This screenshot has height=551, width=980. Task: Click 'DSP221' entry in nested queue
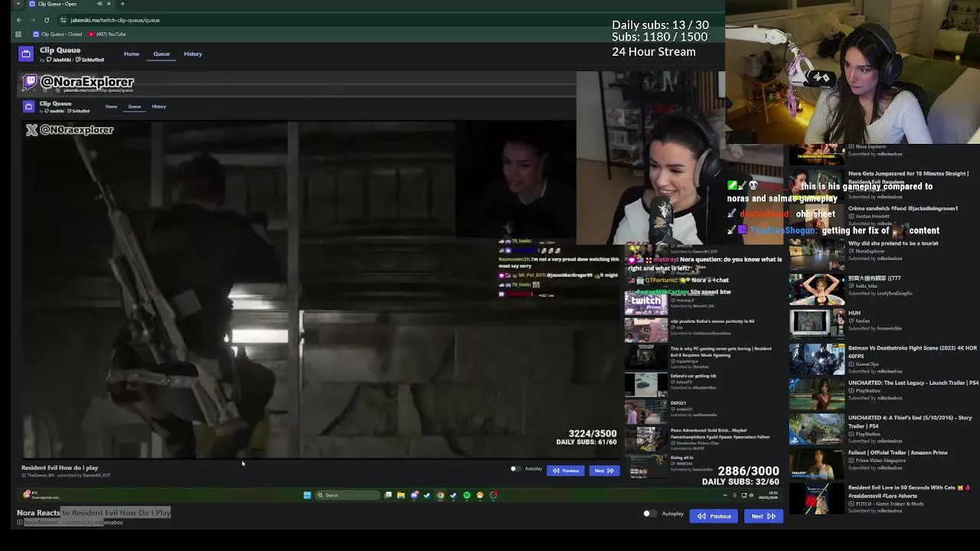tap(678, 403)
